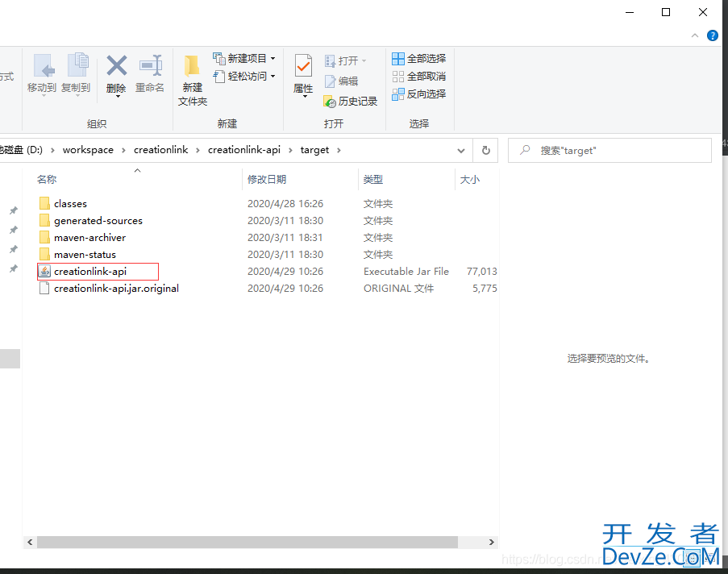Click 编辑 edit in ribbon
728x574 pixels.
click(x=341, y=81)
